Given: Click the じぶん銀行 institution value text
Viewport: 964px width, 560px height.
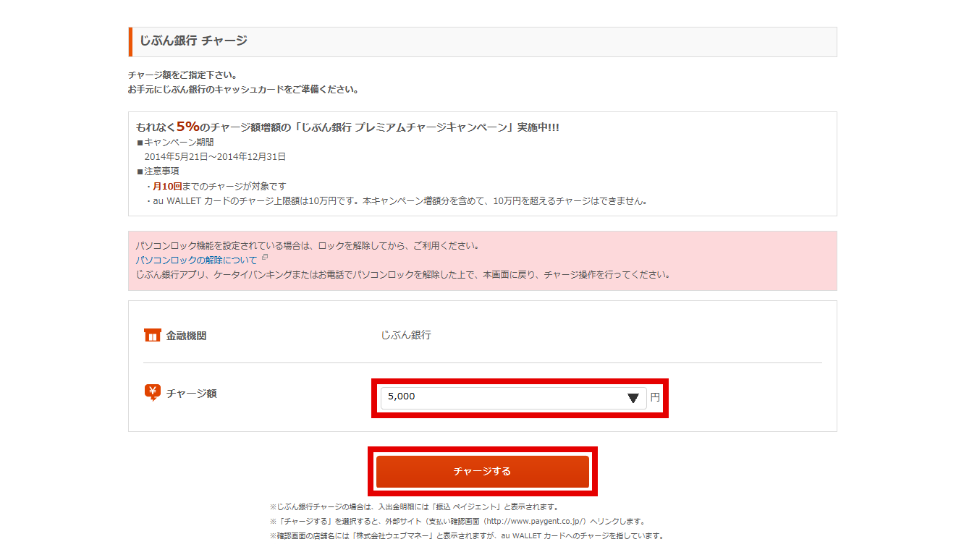Looking at the screenshot, I should coord(405,335).
